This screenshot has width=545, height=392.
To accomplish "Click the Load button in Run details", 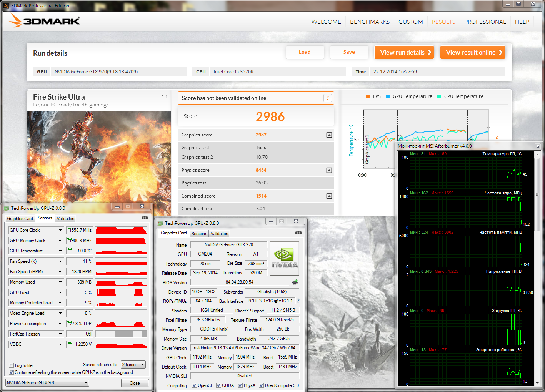I will coord(305,52).
